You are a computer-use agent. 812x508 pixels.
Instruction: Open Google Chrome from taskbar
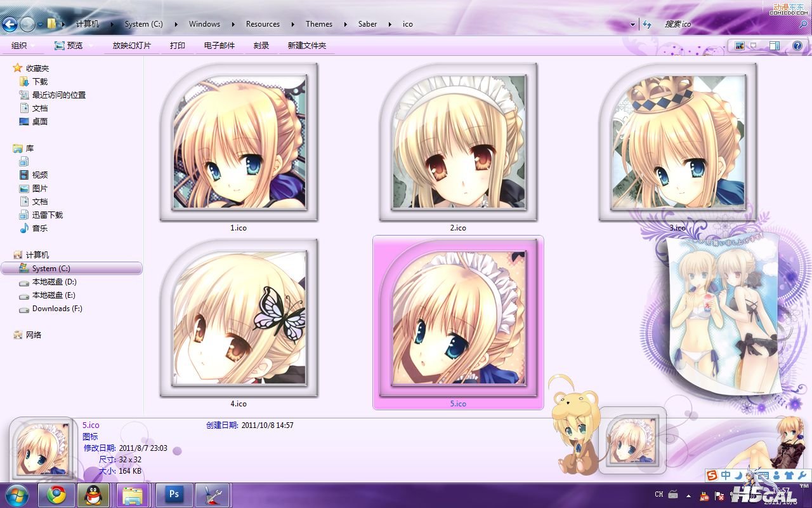pyautogui.click(x=56, y=495)
